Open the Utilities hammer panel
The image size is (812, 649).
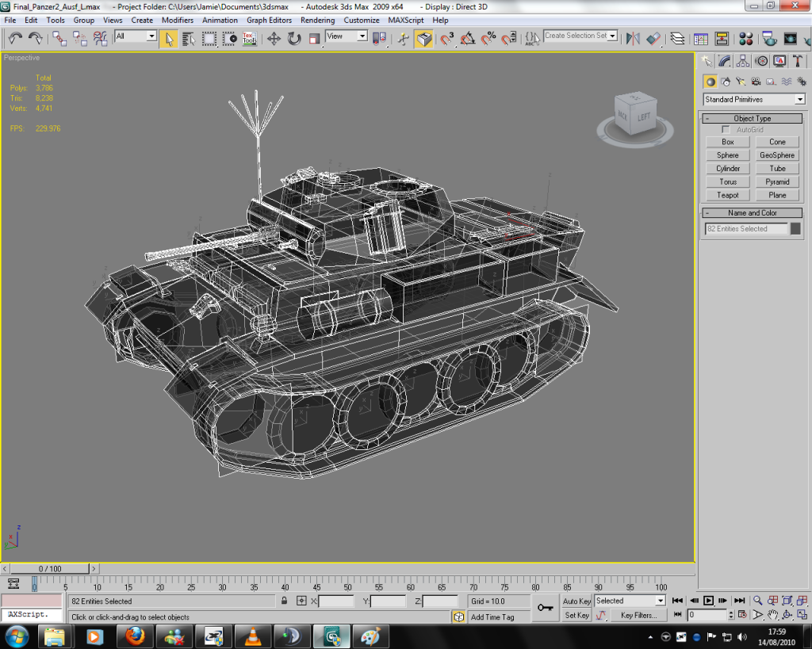point(799,61)
